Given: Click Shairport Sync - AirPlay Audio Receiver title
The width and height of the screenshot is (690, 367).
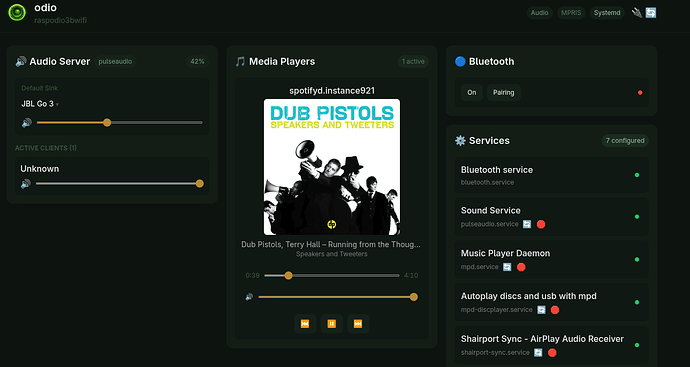Looking at the screenshot, I should tap(542, 339).
